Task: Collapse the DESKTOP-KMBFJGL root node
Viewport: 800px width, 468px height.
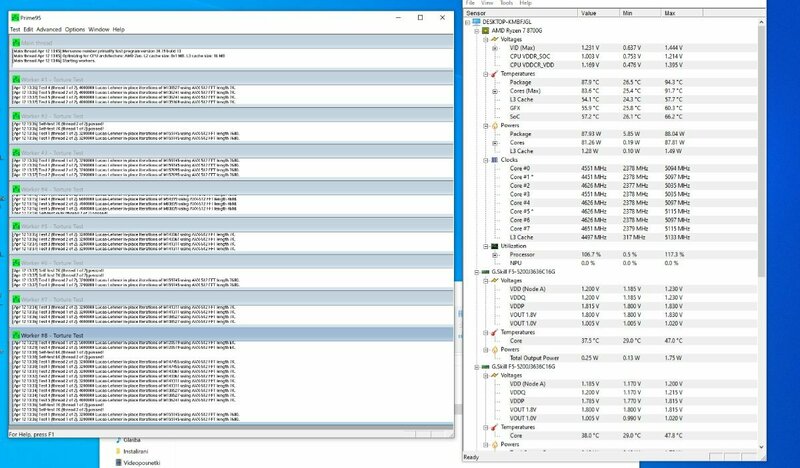Action: 467,22
